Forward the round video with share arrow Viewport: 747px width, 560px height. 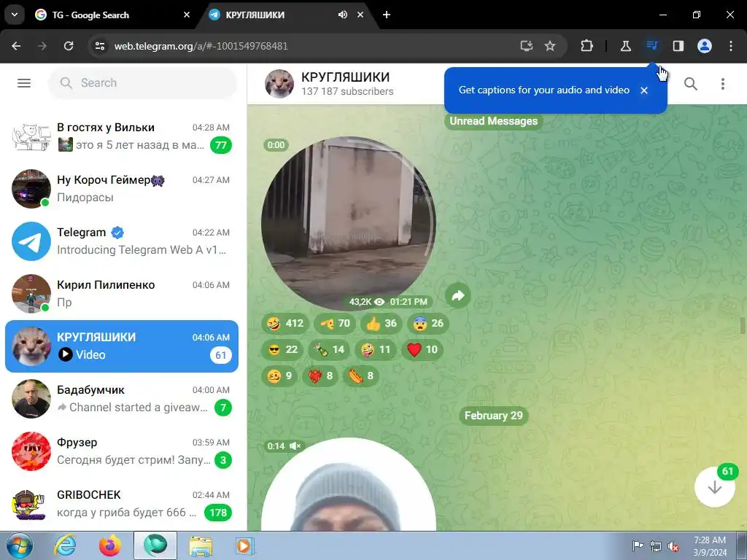(458, 296)
